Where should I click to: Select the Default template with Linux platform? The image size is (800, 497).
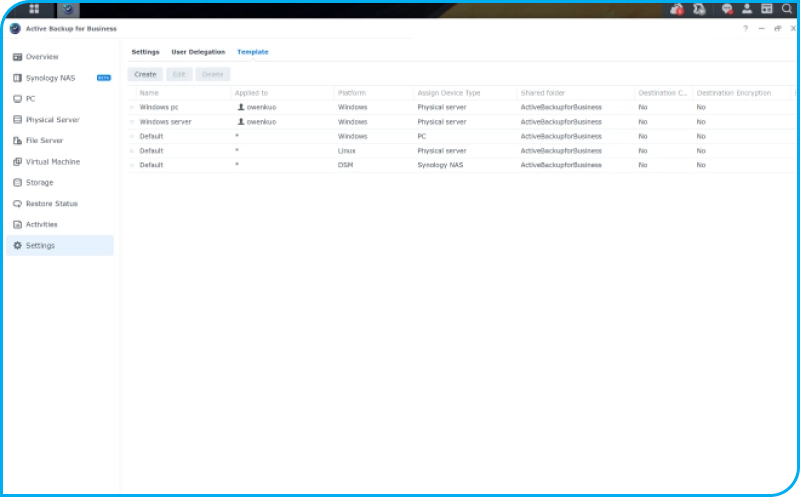pos(462,151)
